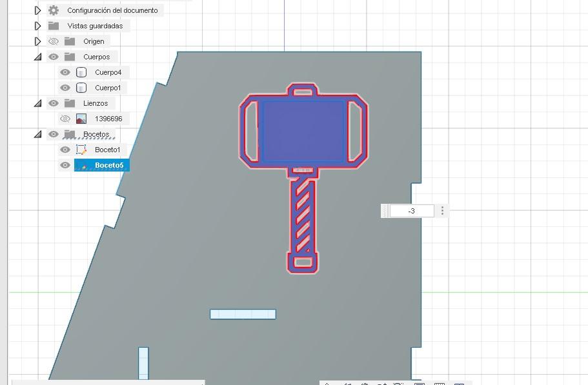The image size is (588, 385).
Task: Select Configuración del documento label
Action: pos(112,10)
